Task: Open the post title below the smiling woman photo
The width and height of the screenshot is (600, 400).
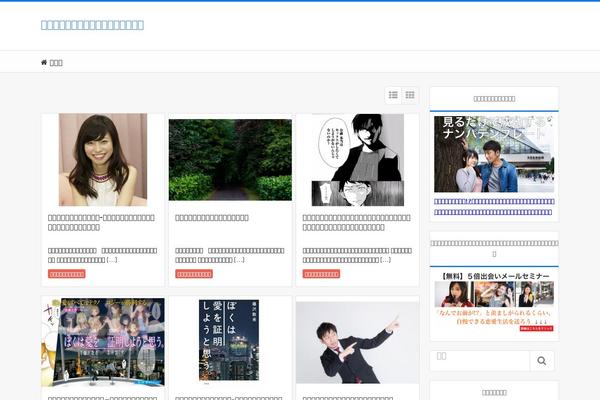Action: [101, 222]
